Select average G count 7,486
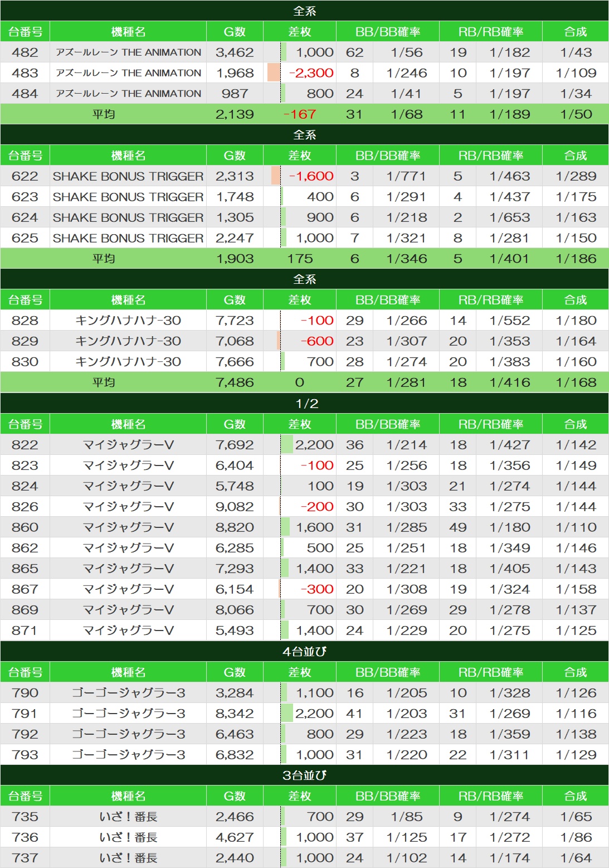609x868 pixels. tap(235, 382)
